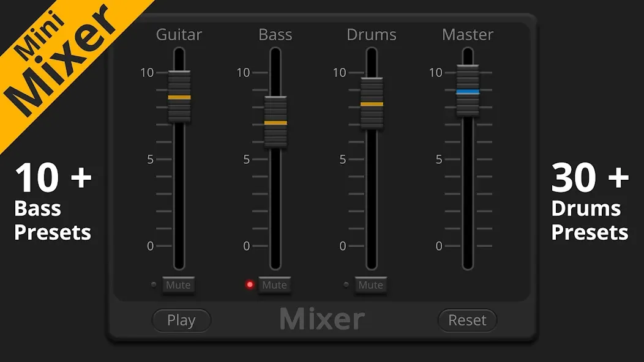Click the Bass fader knob
644x362 pixels.
(x=275, y=122)
